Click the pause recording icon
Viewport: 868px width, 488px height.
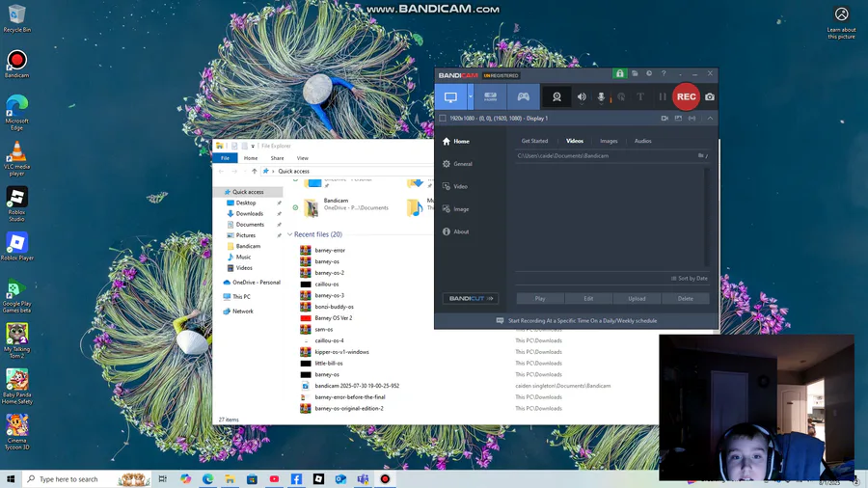tap(662, 96)
